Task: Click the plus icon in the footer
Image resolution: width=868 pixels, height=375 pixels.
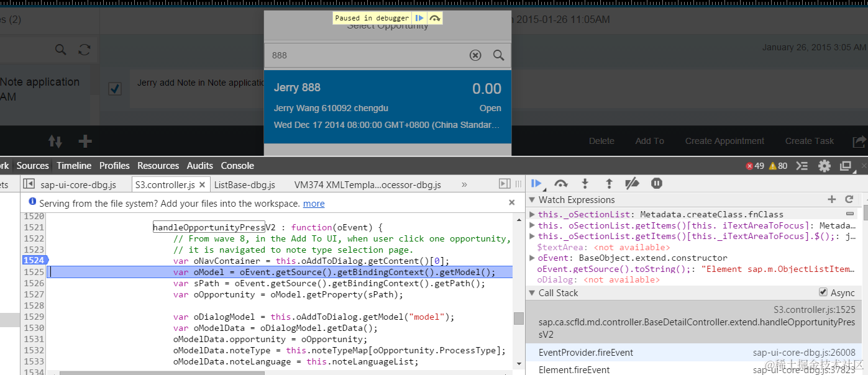Action: (x=85, y=141)
